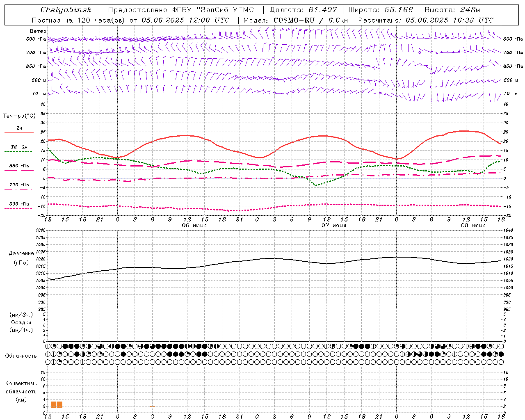Click the Облачность cloud cover label
Viewport: 525px width, 420px height.
21,356
